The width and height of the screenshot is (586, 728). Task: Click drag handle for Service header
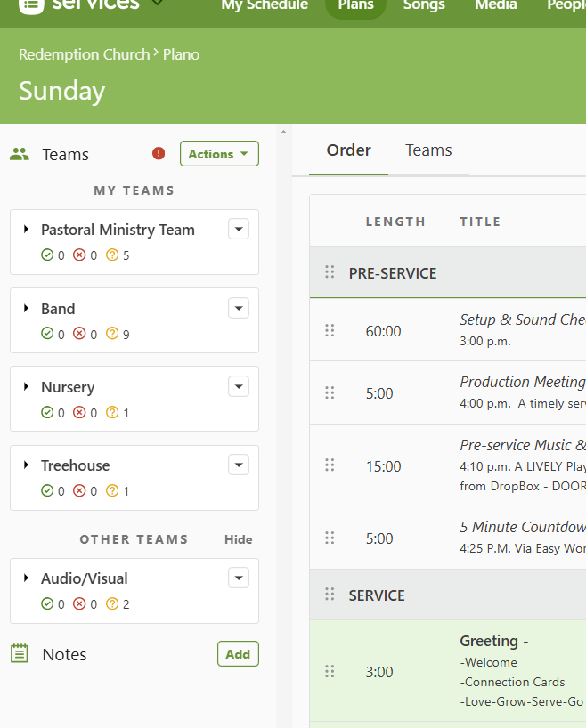(x=330, y=595)
